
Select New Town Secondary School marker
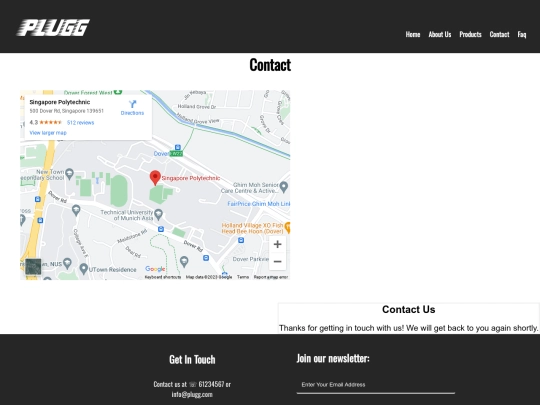coord(70,173)
